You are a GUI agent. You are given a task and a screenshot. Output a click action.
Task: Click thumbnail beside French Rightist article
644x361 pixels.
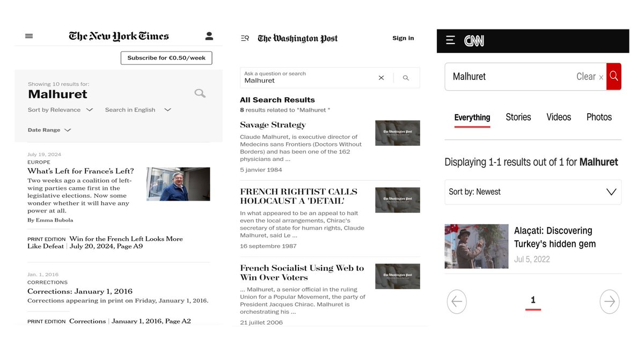[398, 200]
